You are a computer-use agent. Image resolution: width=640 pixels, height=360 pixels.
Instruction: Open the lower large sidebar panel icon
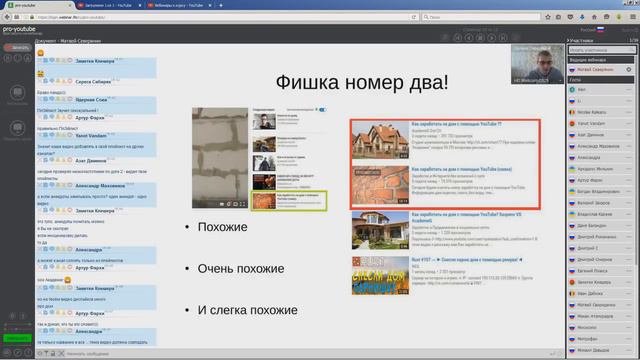[x=17, y=128]
